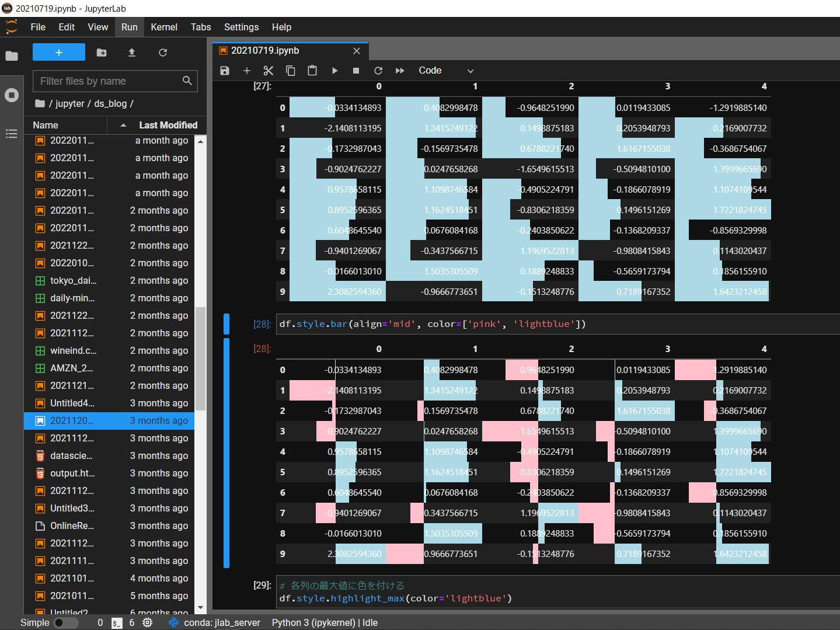Restart kernel and run all cells
Viewport: 840px width, 630px height.
coord(400,71)
